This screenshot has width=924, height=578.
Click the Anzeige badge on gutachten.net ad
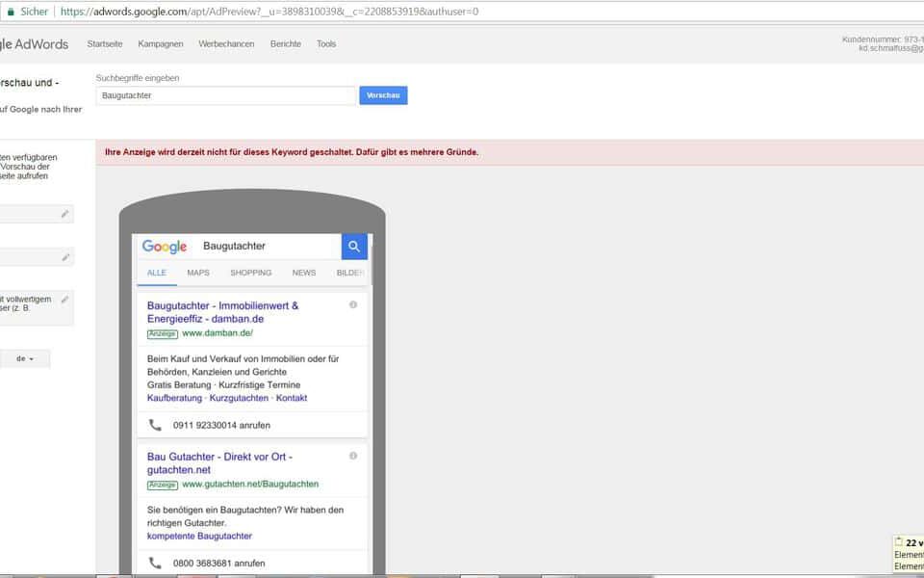[163, 485]
